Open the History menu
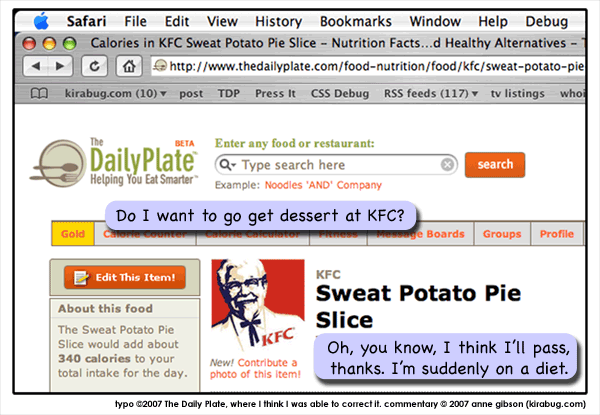The image size is (600, 415). [x=279, y=21]
